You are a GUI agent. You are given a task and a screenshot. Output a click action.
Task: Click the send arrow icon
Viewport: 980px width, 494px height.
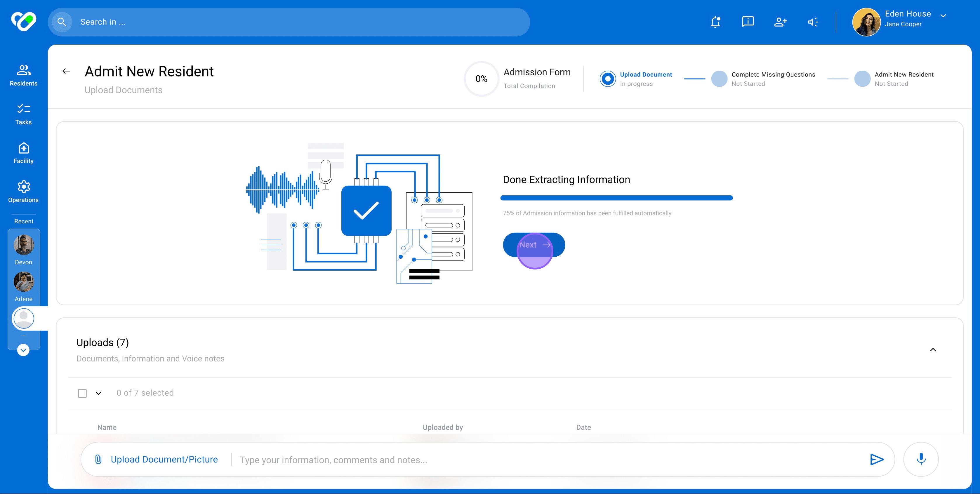coord(877,459)
